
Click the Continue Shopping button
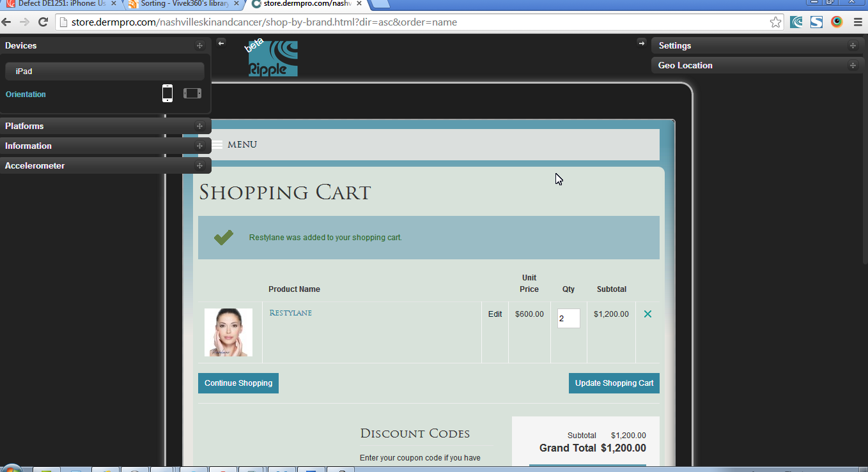[238, 383]
